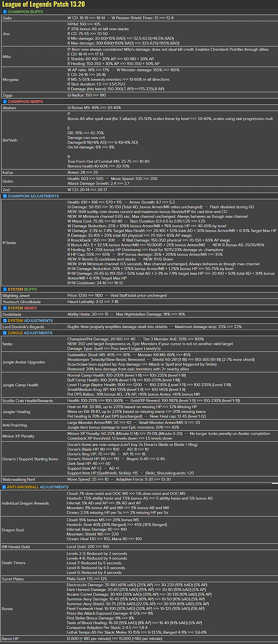Select the Baron HP row label

(10, 639)
